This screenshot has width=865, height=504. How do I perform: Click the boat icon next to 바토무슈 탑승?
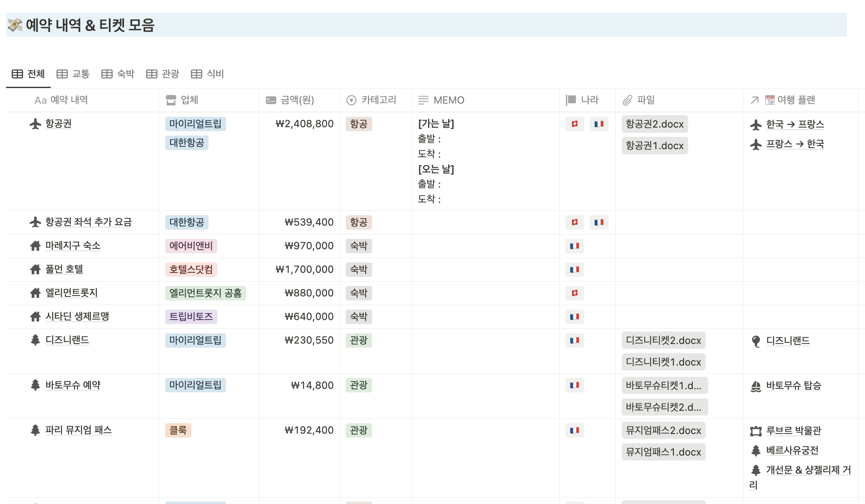coord(756,386)
